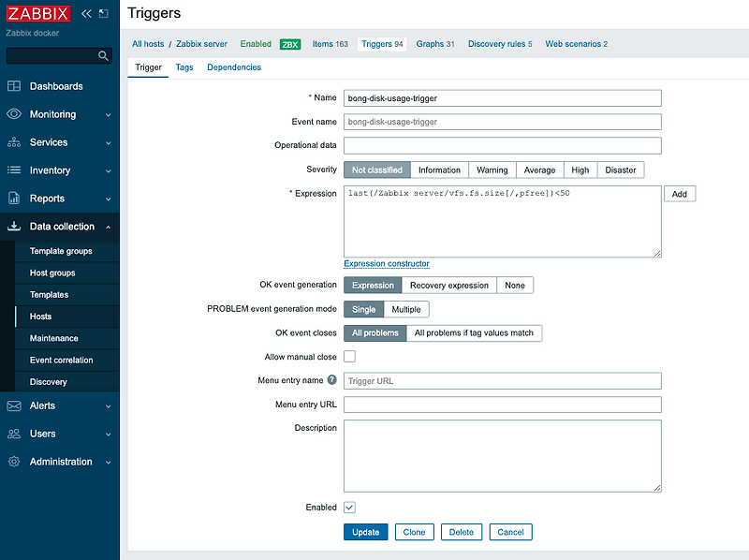Enable the Allow manual close checkbox
This screenshot has width=749, height=560.
point(350,356)
